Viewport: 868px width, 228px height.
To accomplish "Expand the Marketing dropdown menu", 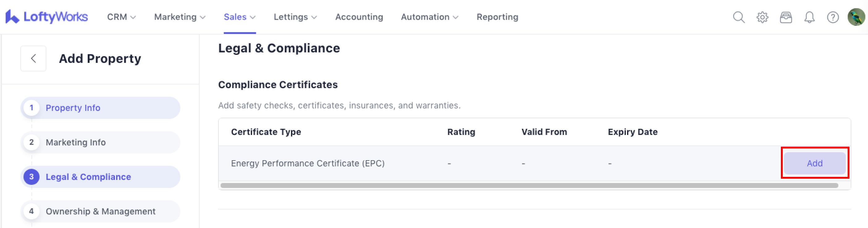I will pyautogui.click(x=179, y=17).
